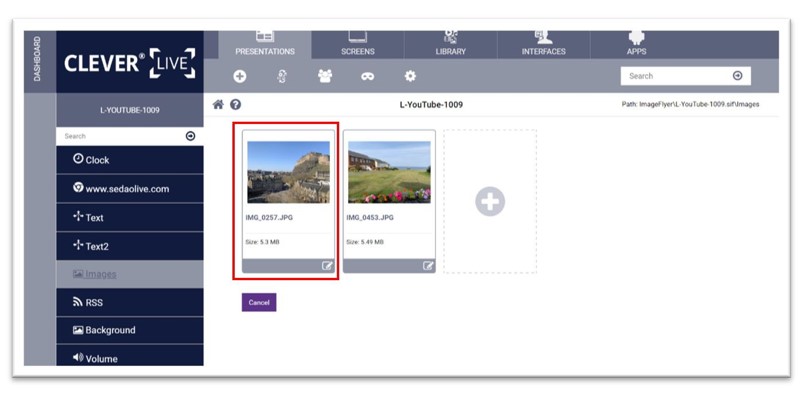Click the Cancel button
The width and height of the screenshot is (804, 395).
259,302
